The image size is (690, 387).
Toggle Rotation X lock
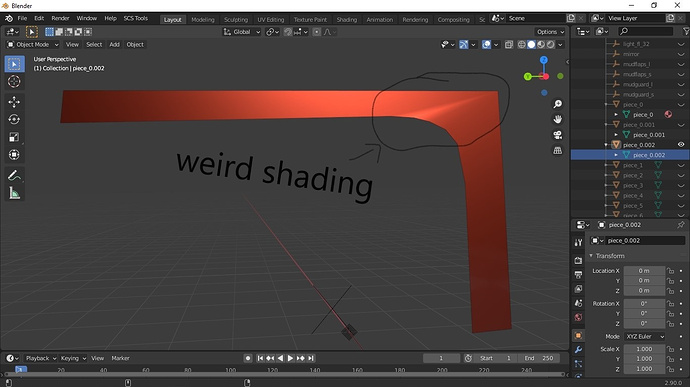(670, 303)
